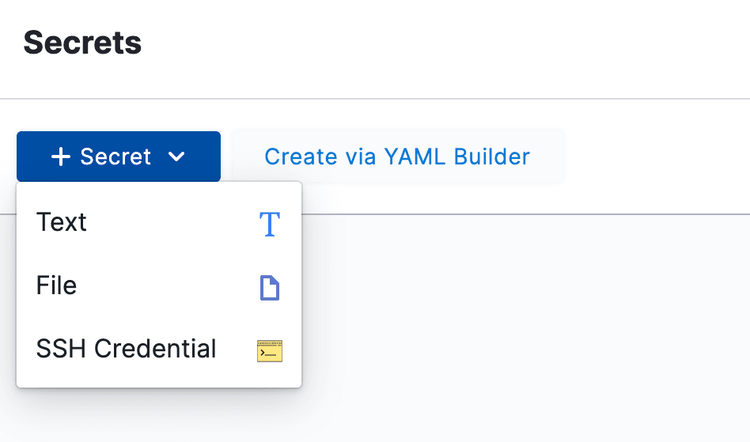The image size is (750, 442).
Task: Click the word "Secret" on blue button
Action: (x=116, y=157)
